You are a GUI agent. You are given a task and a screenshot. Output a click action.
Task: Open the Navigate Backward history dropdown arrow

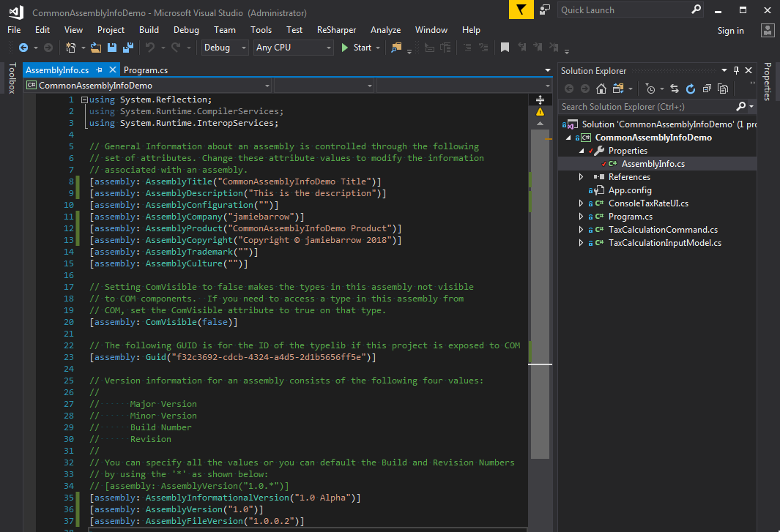[x=36, y=48]
